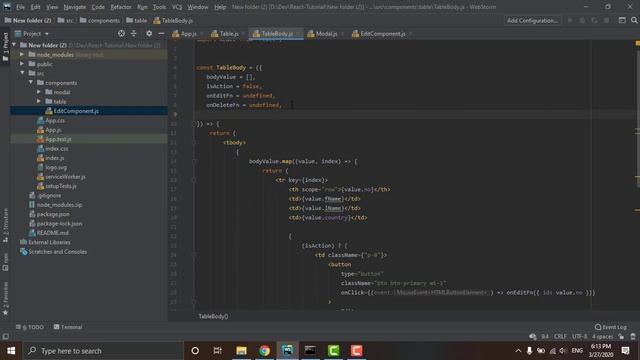The height and width of the screenshot is (360, 640).
Task: Click the Windows search box
Action: [103, 351]
